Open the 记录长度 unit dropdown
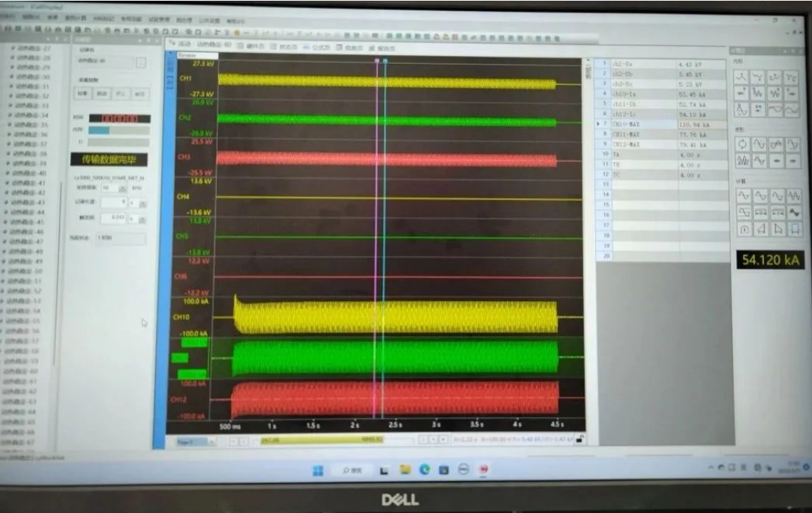This screenshot has height=513, width=812. point(142,203)
